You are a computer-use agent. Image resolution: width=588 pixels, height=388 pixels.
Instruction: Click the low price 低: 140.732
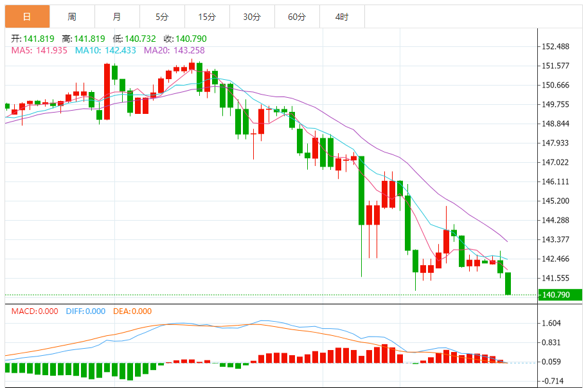point(134,39)
